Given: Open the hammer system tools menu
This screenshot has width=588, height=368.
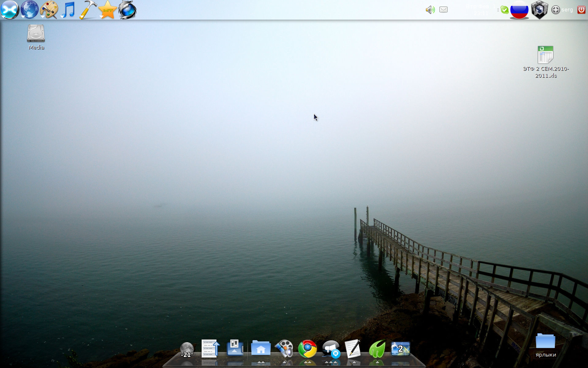Looking at the screenshot, I should (88, 10).
